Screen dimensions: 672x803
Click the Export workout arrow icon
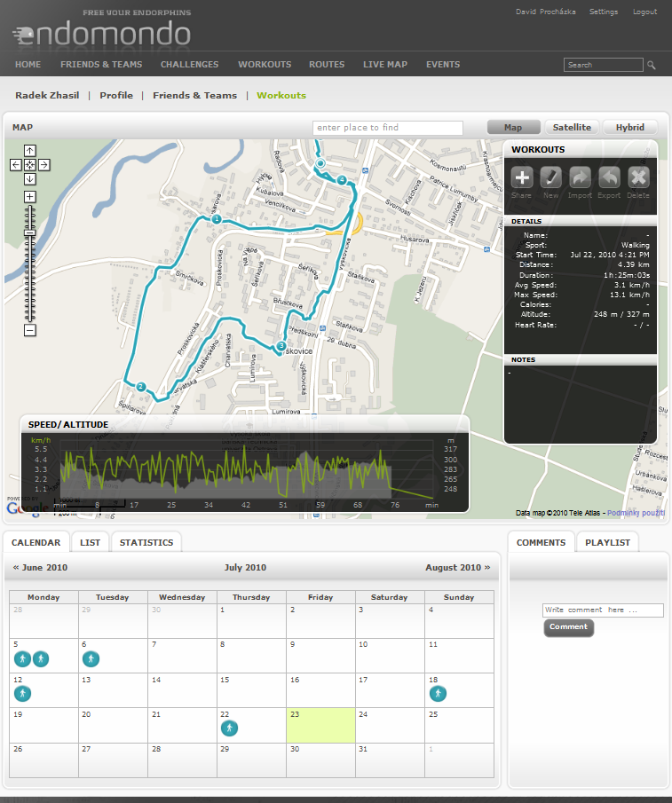609,177
